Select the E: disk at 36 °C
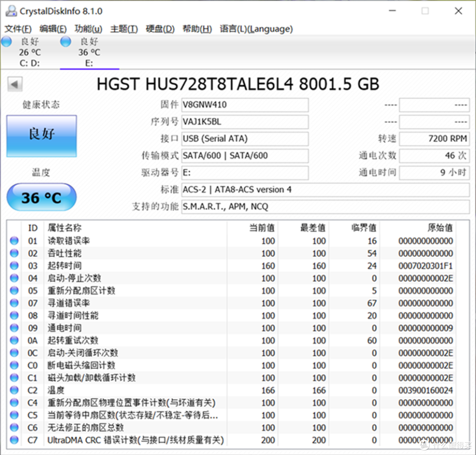 click(89, 52)
